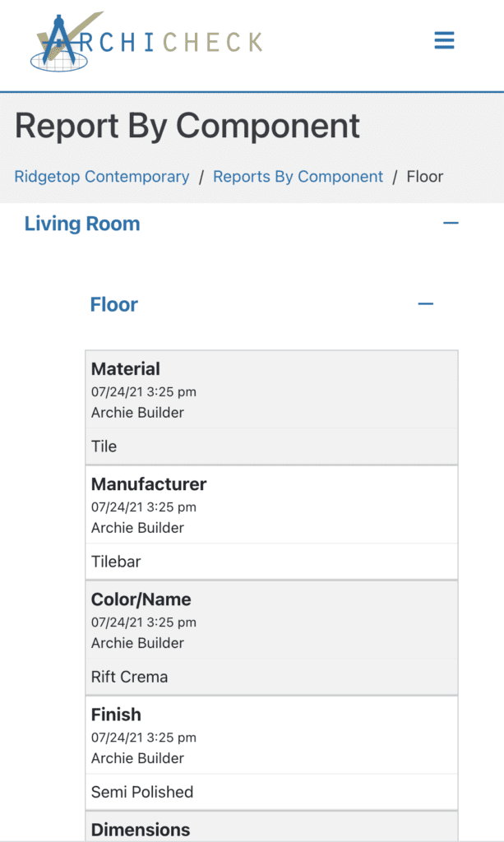The width and height of the screenshot is (504, 842).
Task: Open the Ridgetop Contemporary breadcrumb link
Action: tap(102, 177)
